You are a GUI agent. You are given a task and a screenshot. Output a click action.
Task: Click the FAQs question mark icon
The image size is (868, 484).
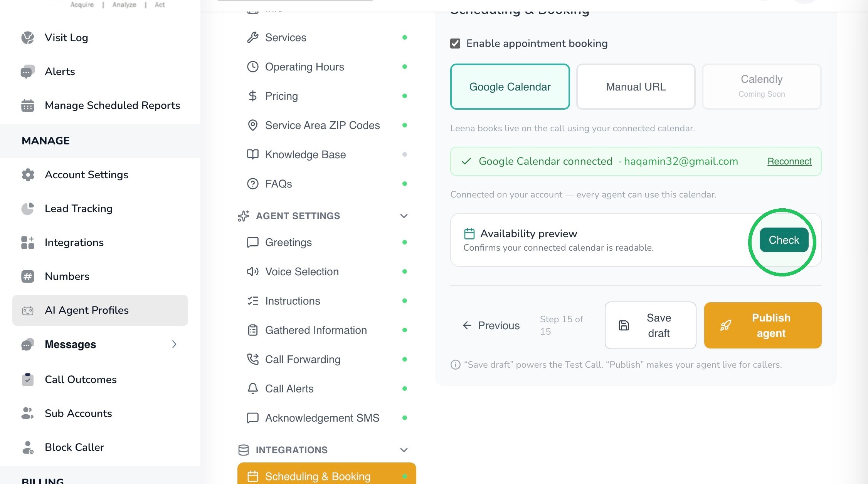[253, 184]
